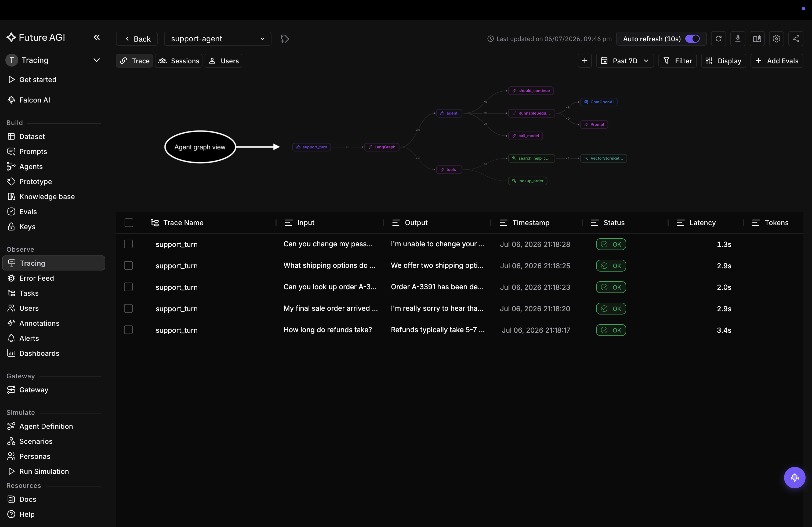Click the tag icon next to support-agent
This screenshot has width=812, height=527.
(x=285, y=39)
